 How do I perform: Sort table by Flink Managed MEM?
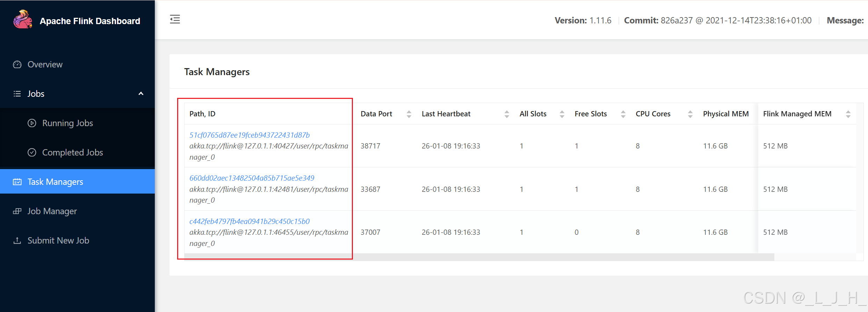click(x=848, y=114)
